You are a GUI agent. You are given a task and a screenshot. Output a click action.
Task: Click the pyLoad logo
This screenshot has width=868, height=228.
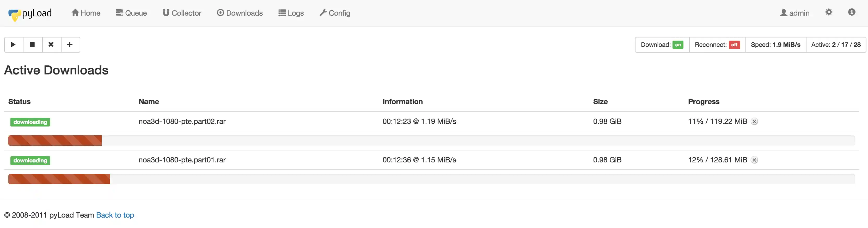[x=30, y=14]
